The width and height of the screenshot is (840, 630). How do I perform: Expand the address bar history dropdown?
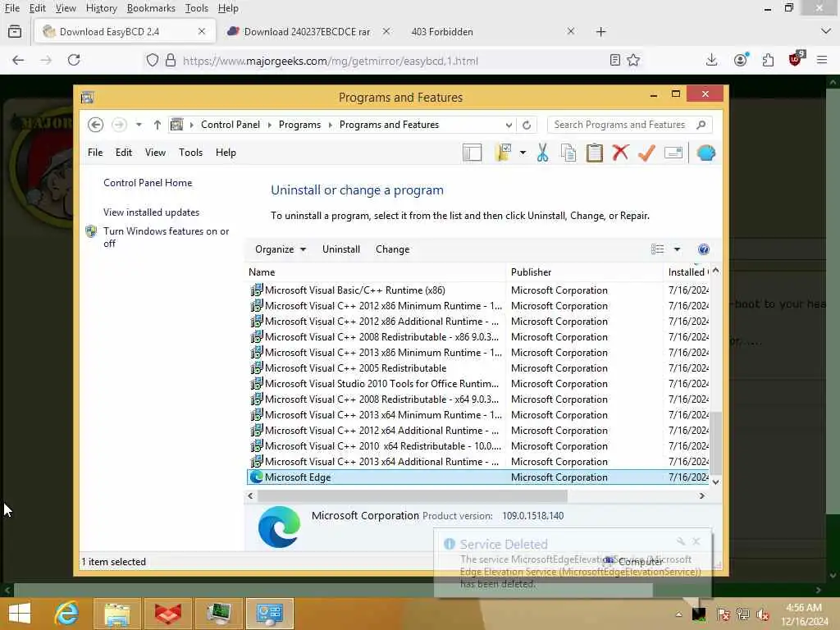(x=509, y=125)
